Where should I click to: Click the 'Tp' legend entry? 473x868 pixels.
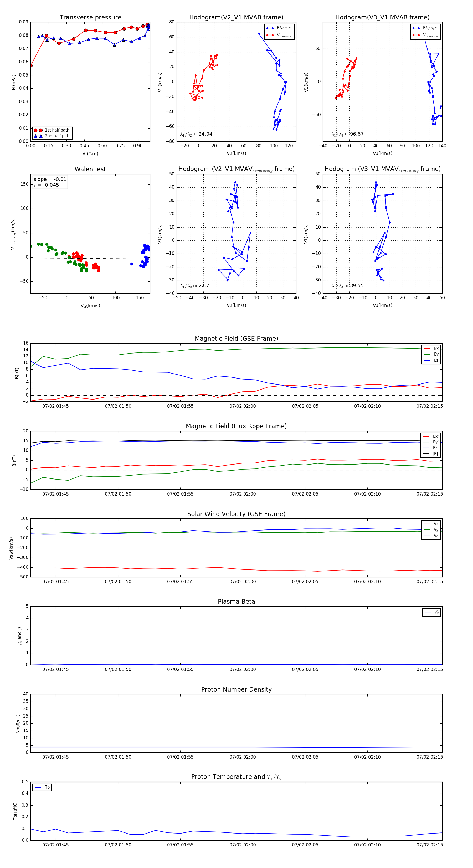click(42, 788)
